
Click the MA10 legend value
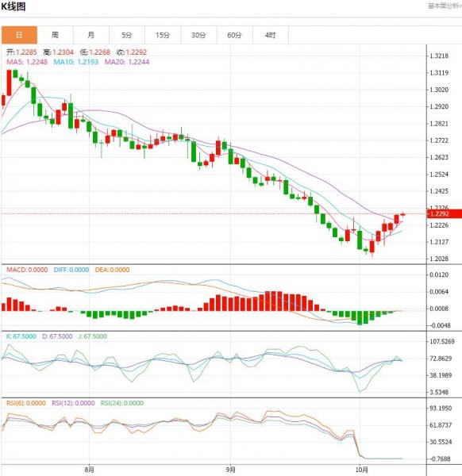point(76,62)
